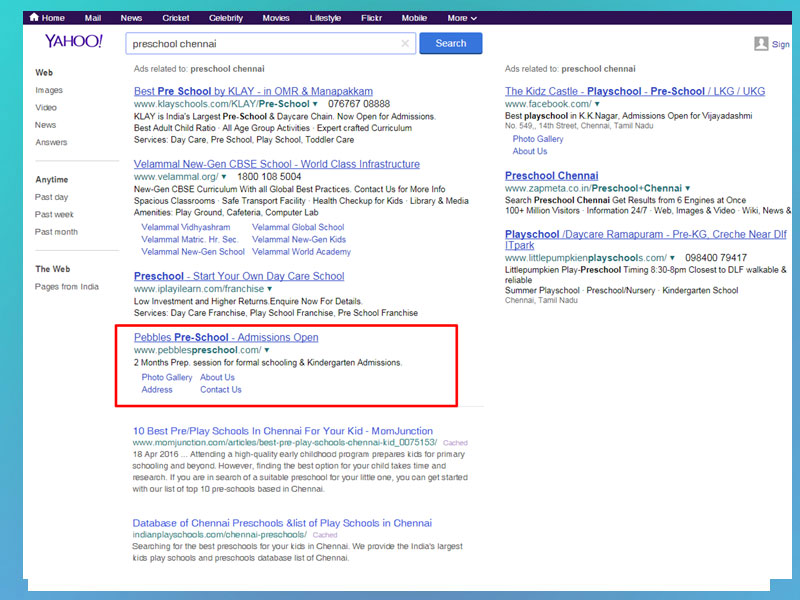The image size is (800, 600).
Task: Open Celebrity in the top navigation
Action: tap(226, 18)
